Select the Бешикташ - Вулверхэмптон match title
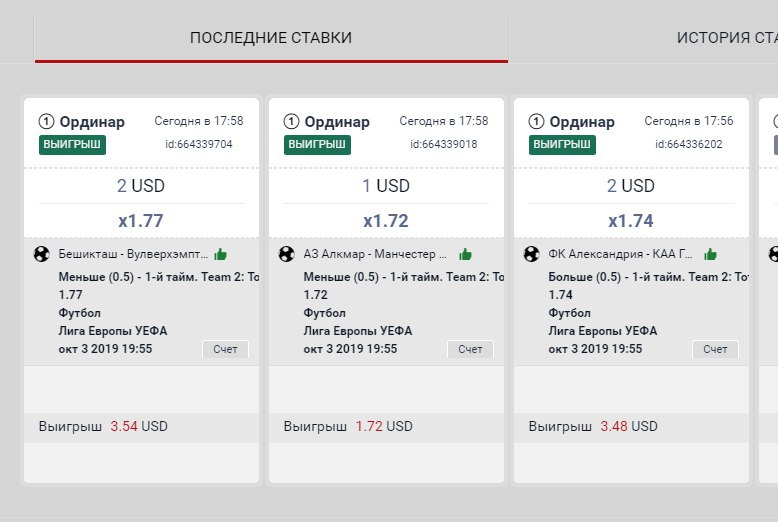 (x=133, y=254)
